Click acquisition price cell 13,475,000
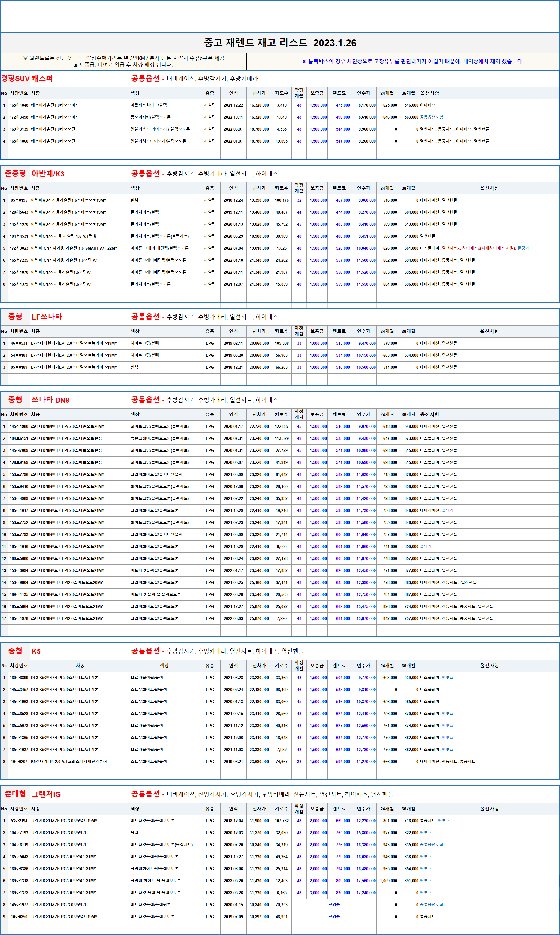The width and height of the screenshot is (560, 935). pos(364,607)
